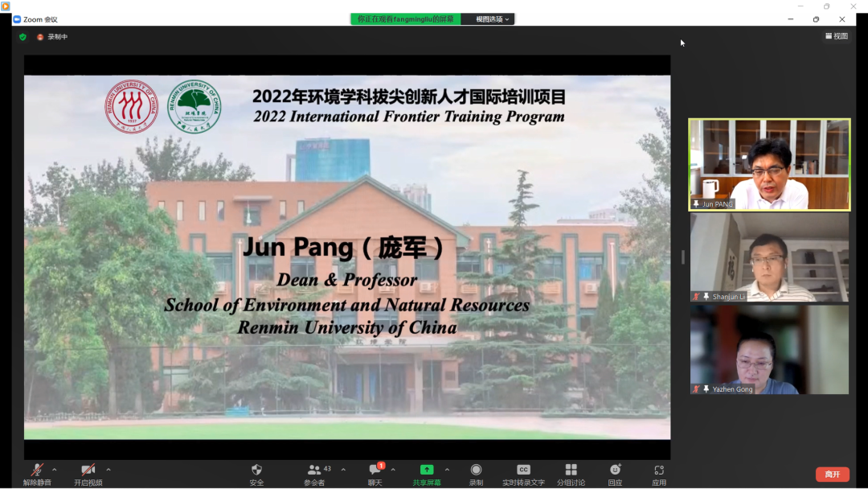Enable live transcript CC captions
This screenshot has height=489, width=868.
click(523, 471)
